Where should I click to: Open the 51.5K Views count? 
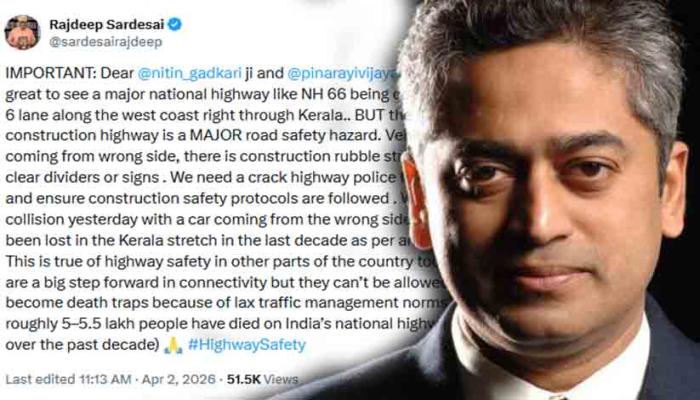tap(262, 379)
